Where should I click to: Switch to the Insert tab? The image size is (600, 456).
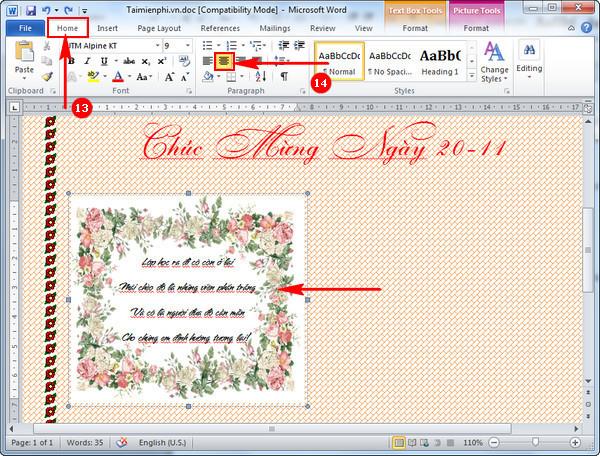click(x=107, y=28)
